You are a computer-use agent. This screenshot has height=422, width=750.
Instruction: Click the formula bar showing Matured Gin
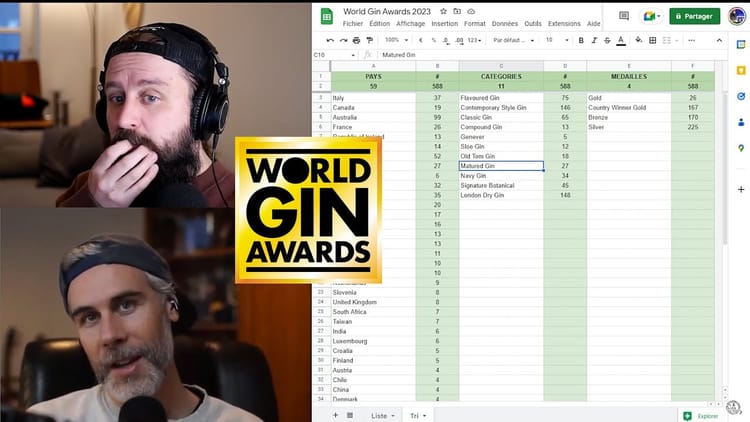[552, 55]
